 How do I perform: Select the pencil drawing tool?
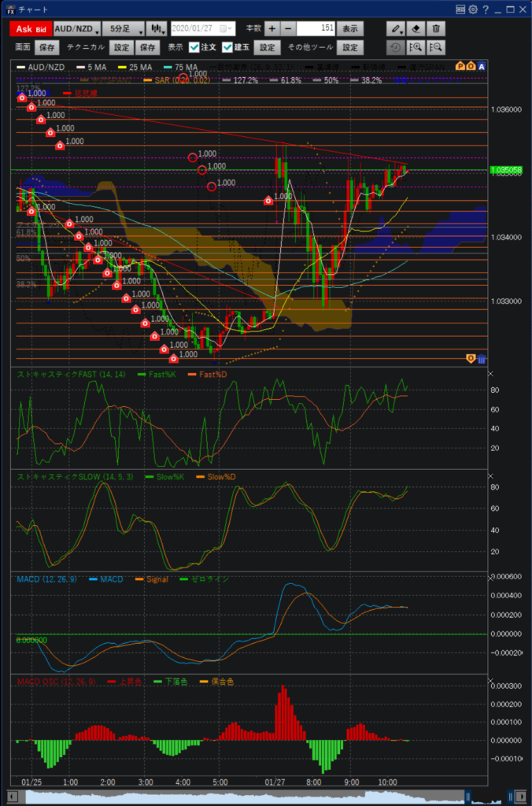(x=399, y=28)
